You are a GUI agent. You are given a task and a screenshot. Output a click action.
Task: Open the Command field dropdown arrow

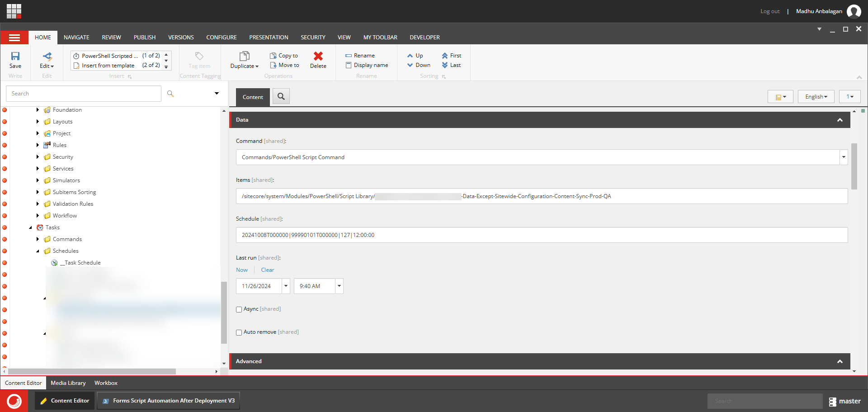pos(844,157)
